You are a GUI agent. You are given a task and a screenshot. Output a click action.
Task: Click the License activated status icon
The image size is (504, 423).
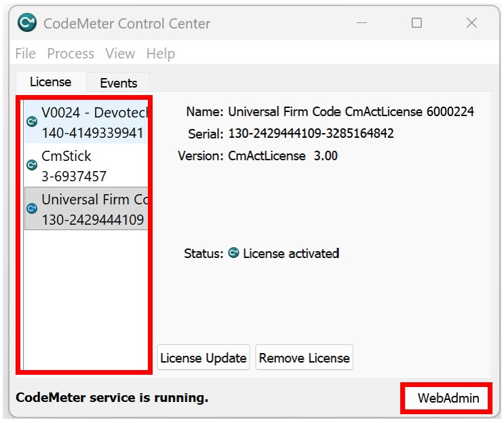click(233, 253)
